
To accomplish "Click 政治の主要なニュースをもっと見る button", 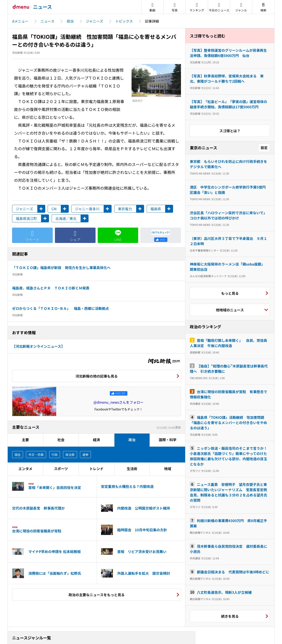I will [96, 595].
